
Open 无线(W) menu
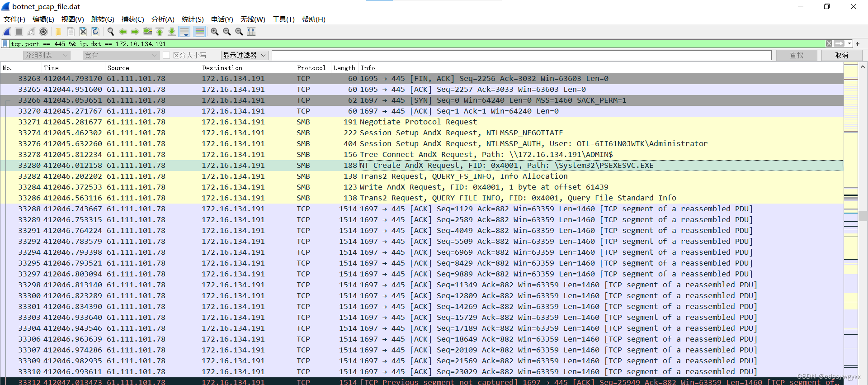point(253,19)
